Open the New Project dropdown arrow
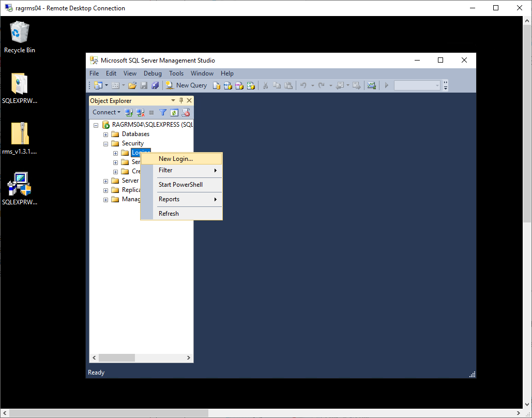This screenshot has height=418, width=532. pos(107,85)
